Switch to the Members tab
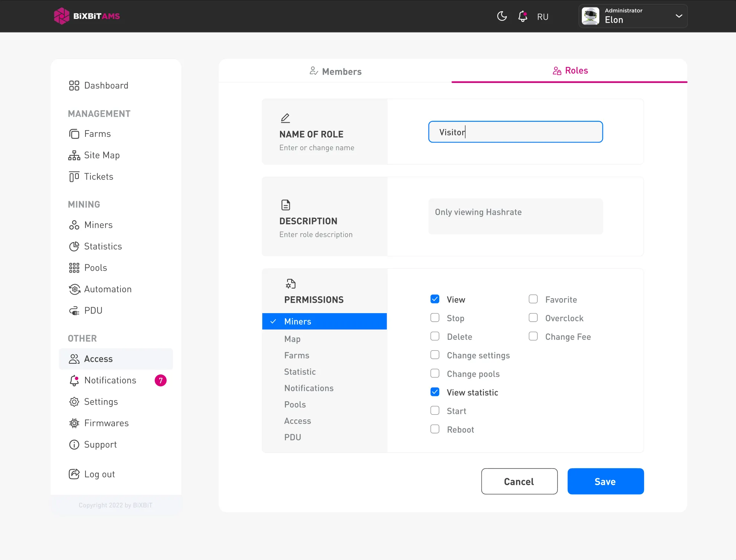Viewport: 736px width, 560px height. tap(335, 71)
